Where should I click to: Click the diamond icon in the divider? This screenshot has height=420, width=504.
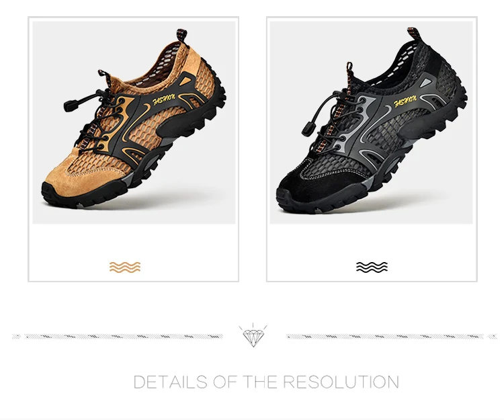253,335
